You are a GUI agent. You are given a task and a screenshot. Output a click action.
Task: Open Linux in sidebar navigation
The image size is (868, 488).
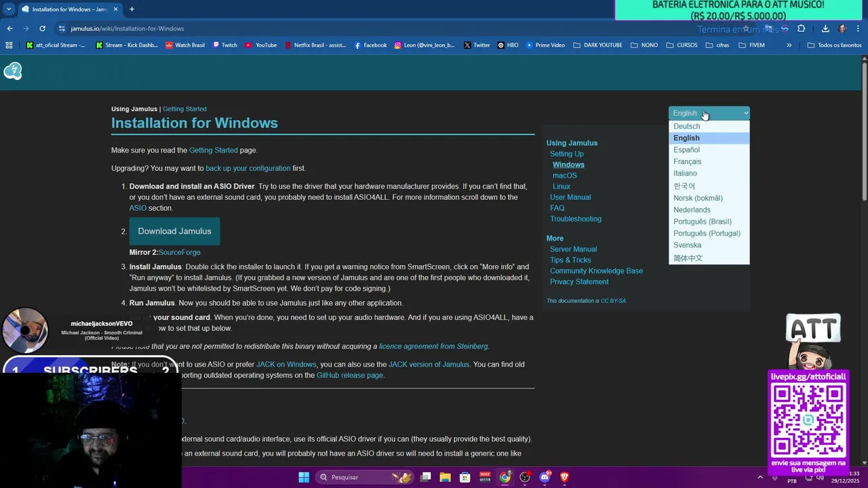tap(561, 186)
